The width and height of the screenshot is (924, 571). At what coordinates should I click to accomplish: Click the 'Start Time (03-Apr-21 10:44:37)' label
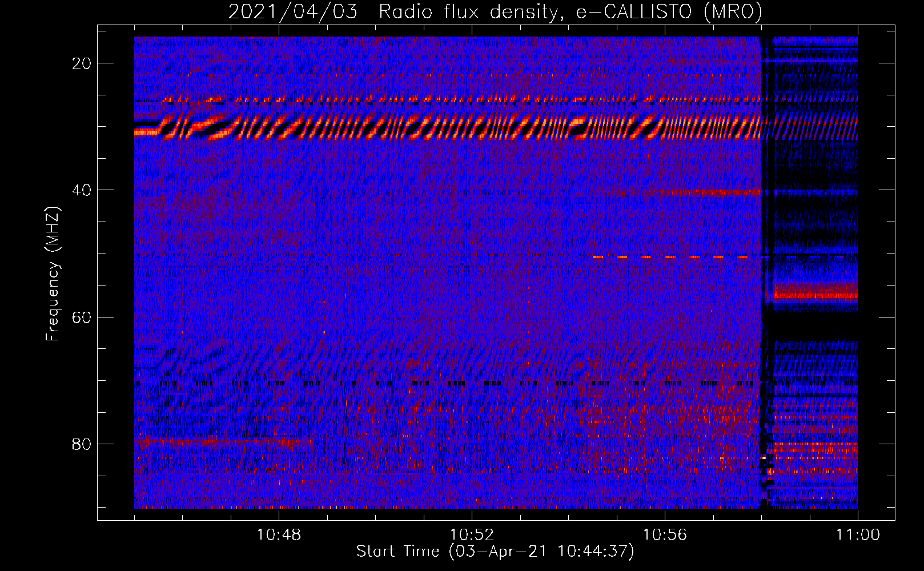coord(495,552)
